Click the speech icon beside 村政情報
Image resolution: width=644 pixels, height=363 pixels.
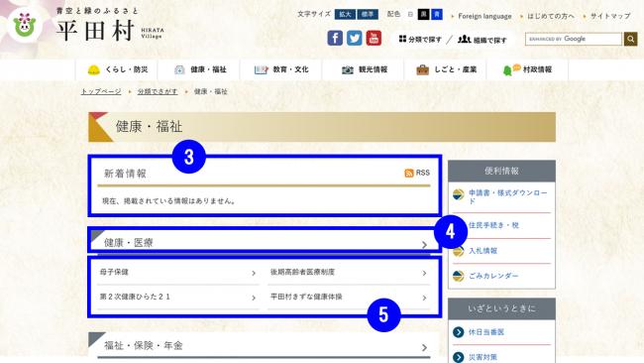pyautogui.click(x=511, y=69)
